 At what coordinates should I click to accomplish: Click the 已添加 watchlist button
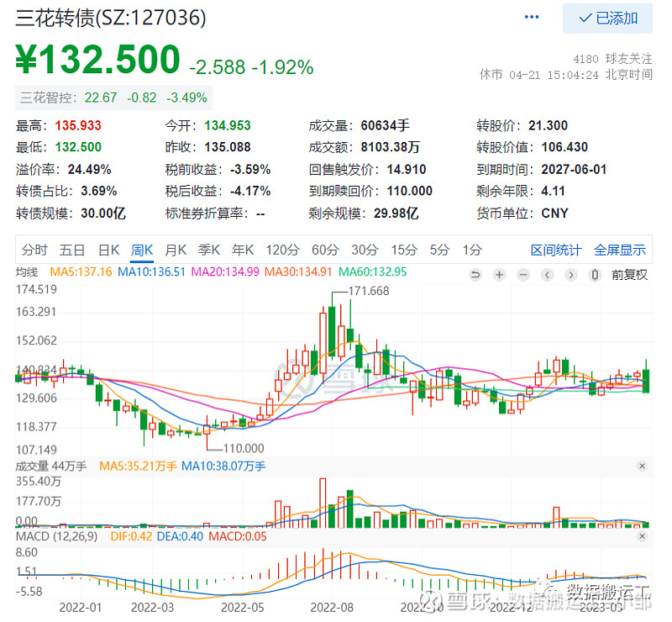[x=607, y=18]
